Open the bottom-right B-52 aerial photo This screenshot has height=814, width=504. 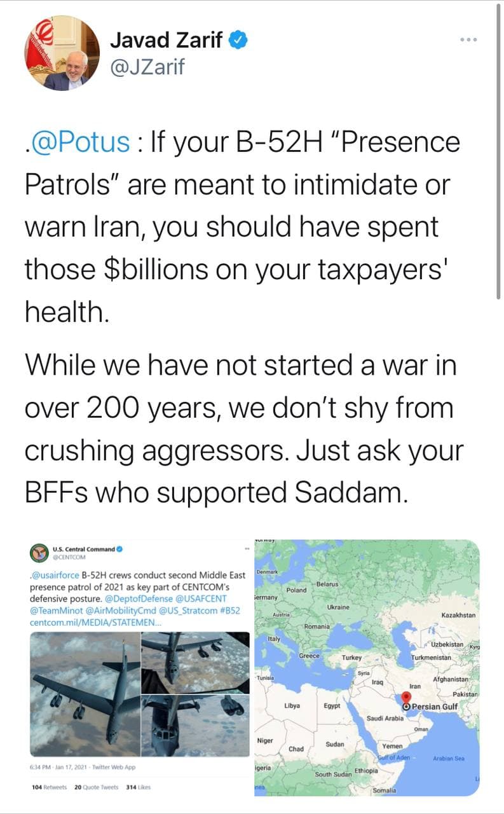coord(194,724)
